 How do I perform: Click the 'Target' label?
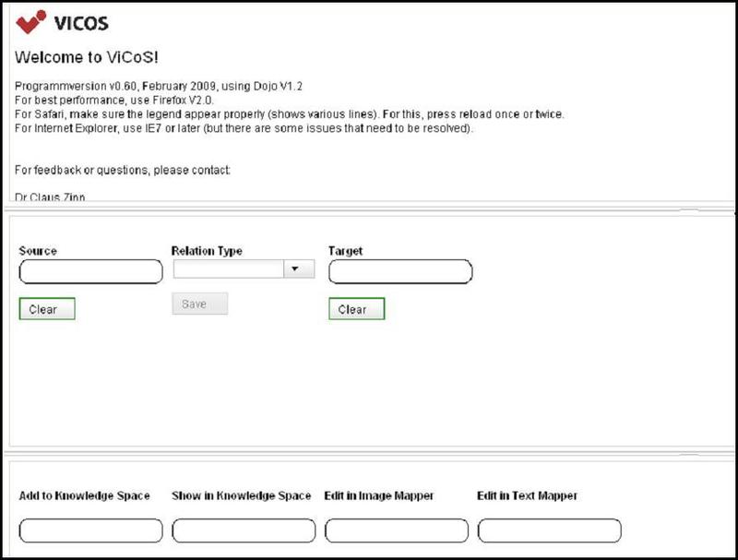(345, 251)
